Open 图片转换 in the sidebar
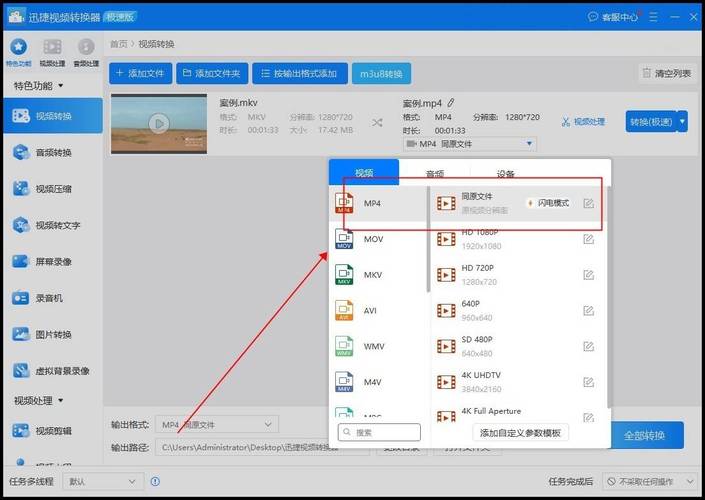 click(53, 335)
